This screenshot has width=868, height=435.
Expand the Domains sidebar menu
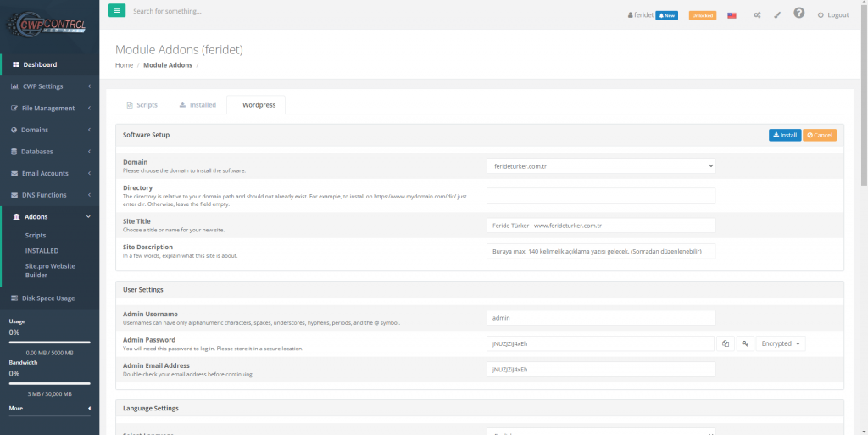[50, 130]
